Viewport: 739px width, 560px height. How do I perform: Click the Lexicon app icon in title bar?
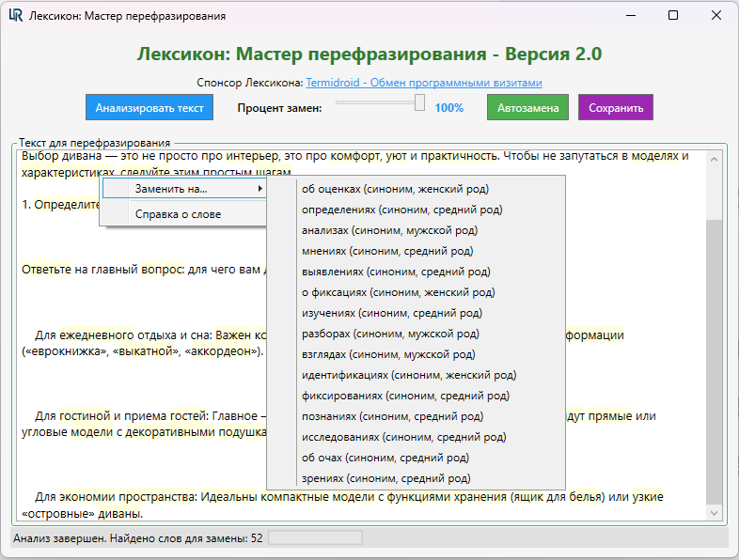(x=16, y=16)
